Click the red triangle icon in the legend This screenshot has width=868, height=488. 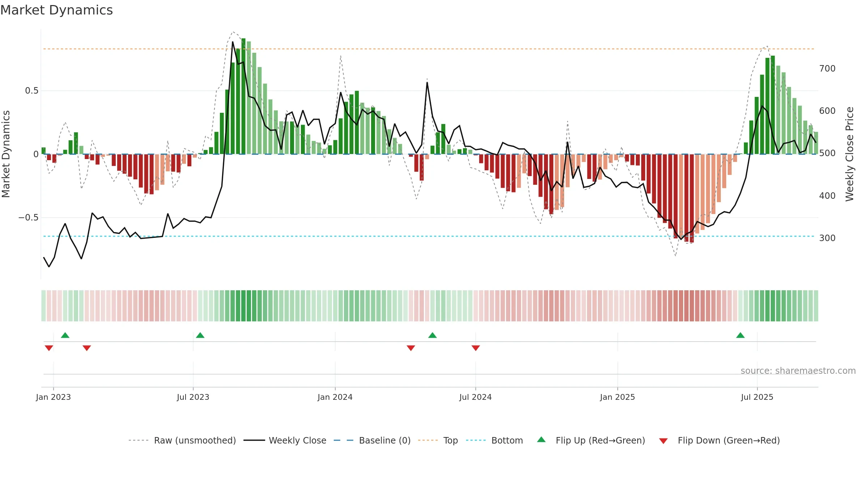pos(663,441)
